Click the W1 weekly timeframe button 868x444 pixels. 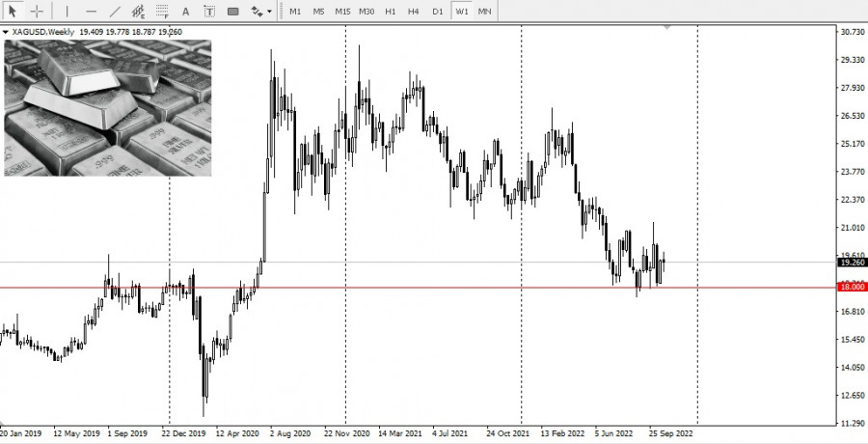462,12
